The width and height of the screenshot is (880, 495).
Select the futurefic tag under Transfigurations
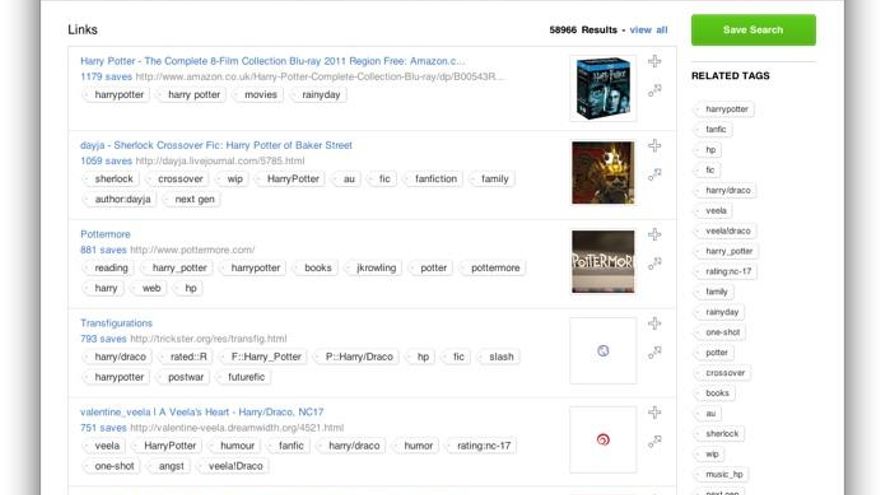[244, 377]
